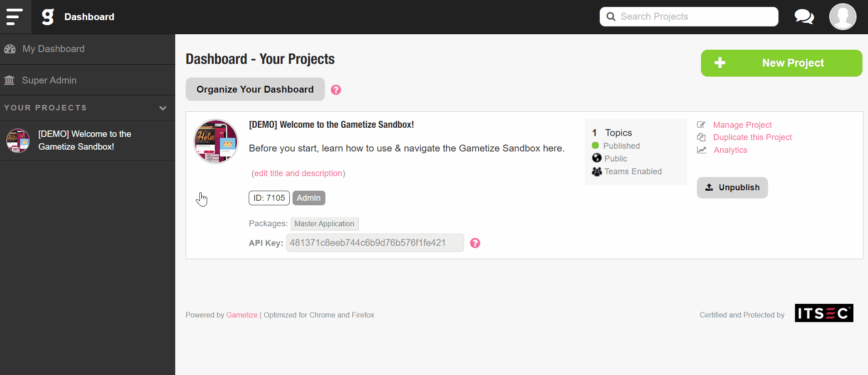The height and width of the screenshot is (375, 868).
Task: Click help icon beside Organize Your Dashboard
Action: click(x=336, y=90)
